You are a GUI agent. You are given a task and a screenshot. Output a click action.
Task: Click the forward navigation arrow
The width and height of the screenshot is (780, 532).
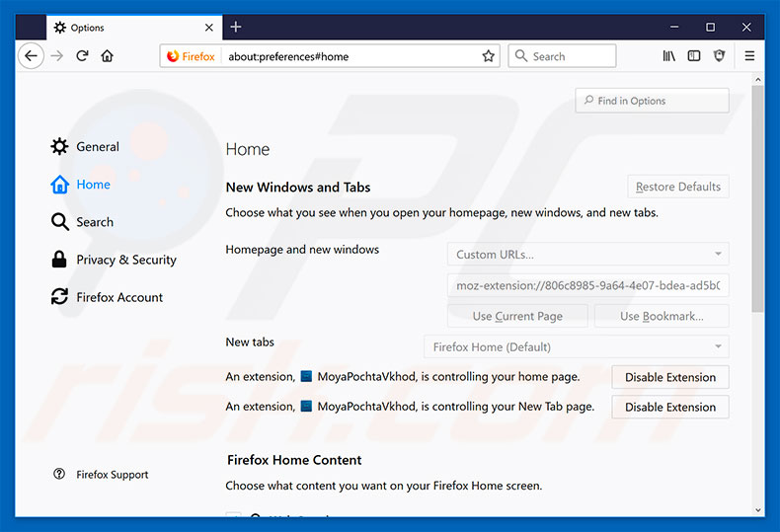(57, 55)
